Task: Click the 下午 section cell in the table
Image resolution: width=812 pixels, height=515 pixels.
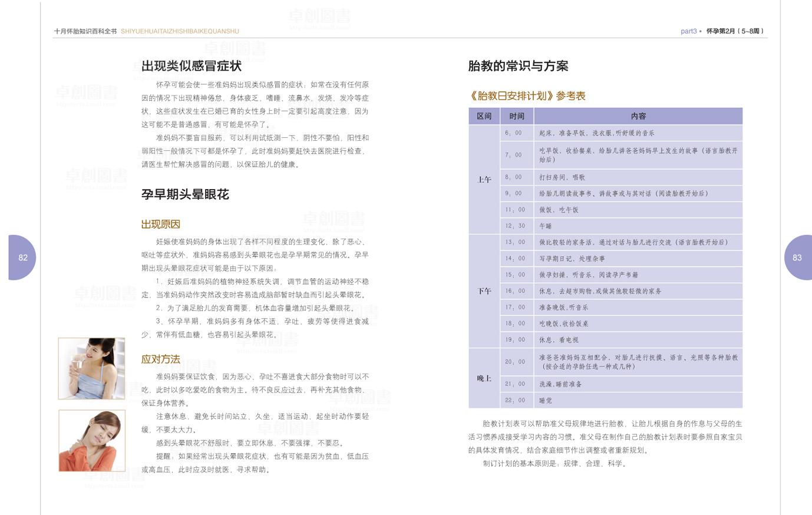Action: [484, 291]
